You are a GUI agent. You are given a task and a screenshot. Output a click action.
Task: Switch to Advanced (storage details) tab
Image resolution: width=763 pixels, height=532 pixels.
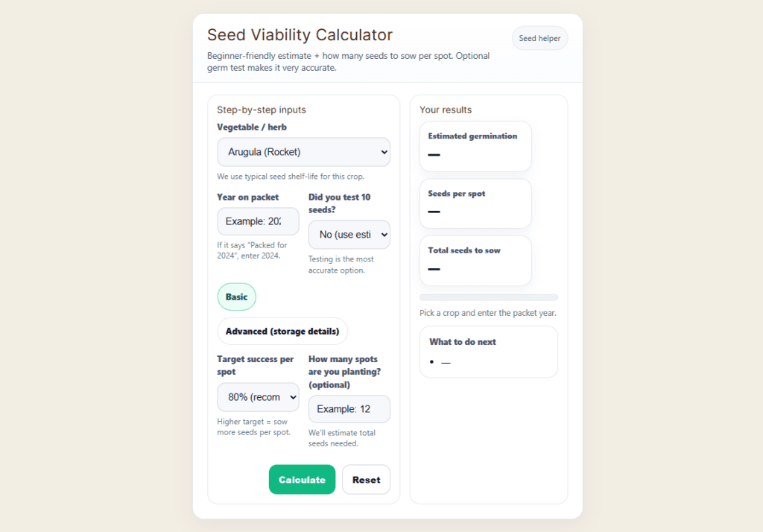pos(282,331)
